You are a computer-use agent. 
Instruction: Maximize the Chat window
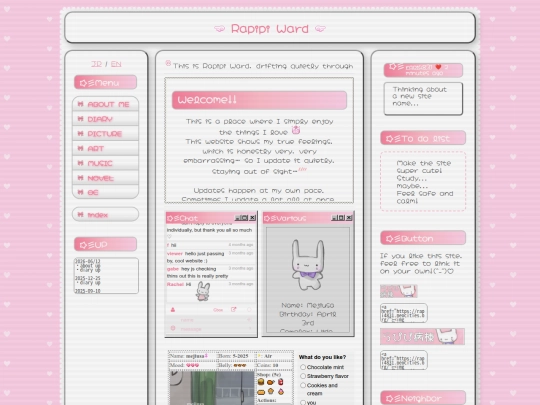tap(245, 218)
